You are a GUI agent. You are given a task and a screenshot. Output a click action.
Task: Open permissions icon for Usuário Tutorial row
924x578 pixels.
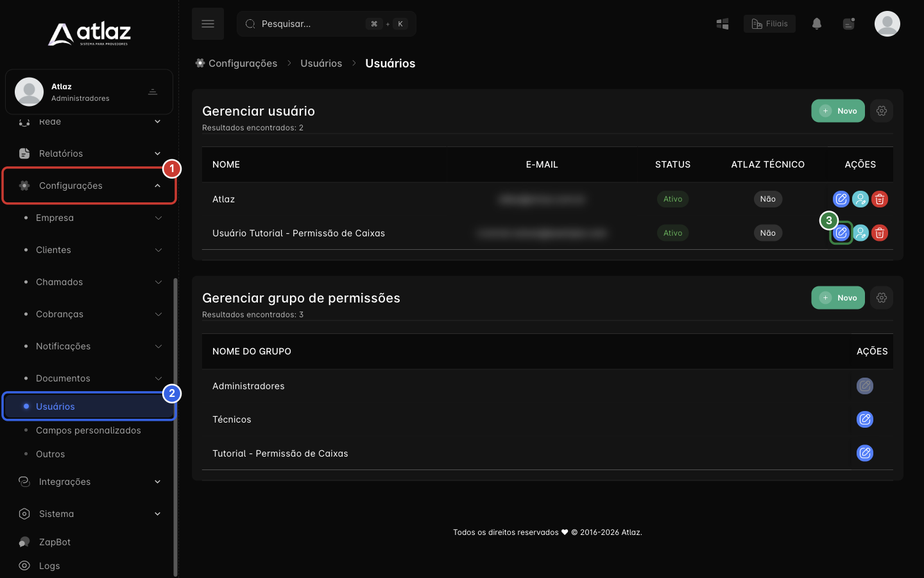(x=860, y=232)
